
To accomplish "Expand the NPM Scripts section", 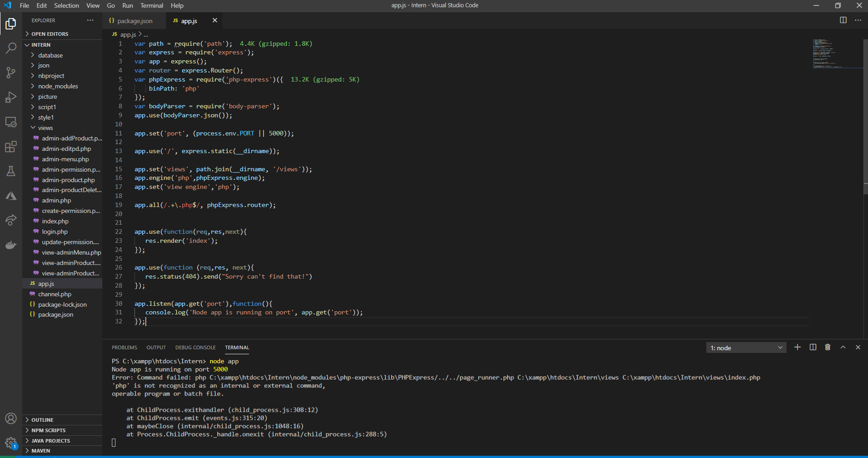I will pyautogui.click(x=48, y=430).
